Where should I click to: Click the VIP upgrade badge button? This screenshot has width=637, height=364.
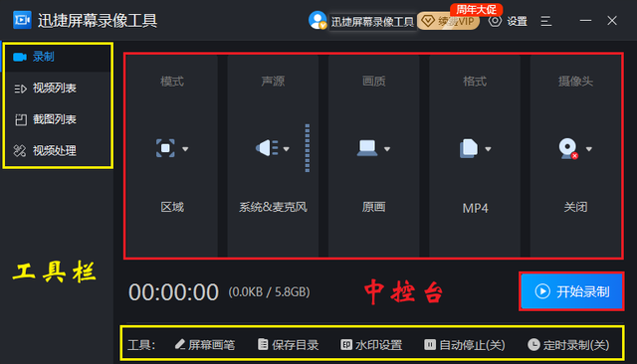pyautogui.click(x=449, y=21)
